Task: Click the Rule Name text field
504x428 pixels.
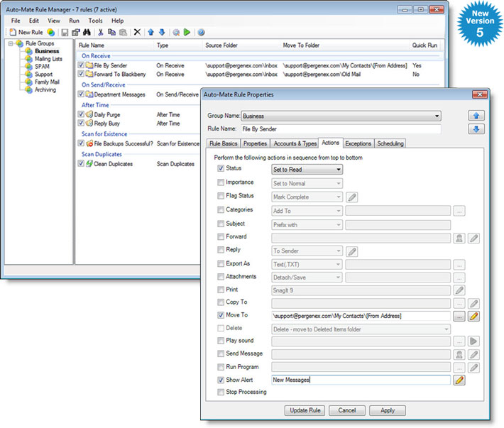Action: click(341, 129)
